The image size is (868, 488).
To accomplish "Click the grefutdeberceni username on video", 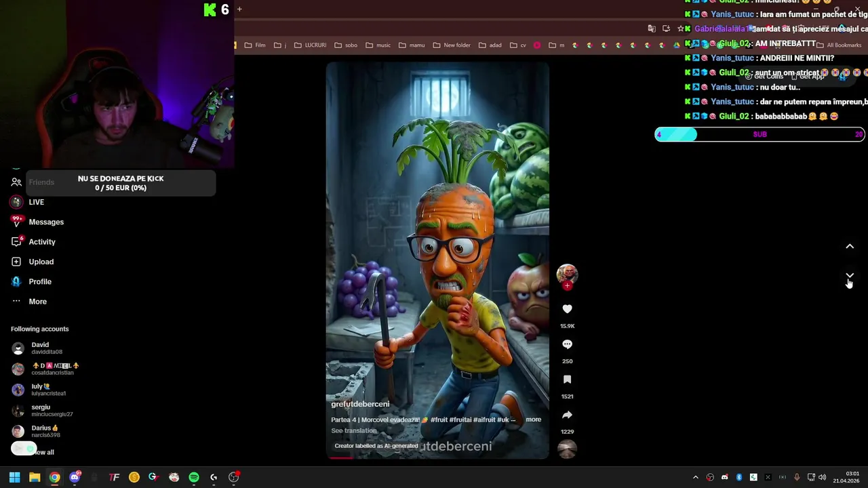I will coord(360,404).
